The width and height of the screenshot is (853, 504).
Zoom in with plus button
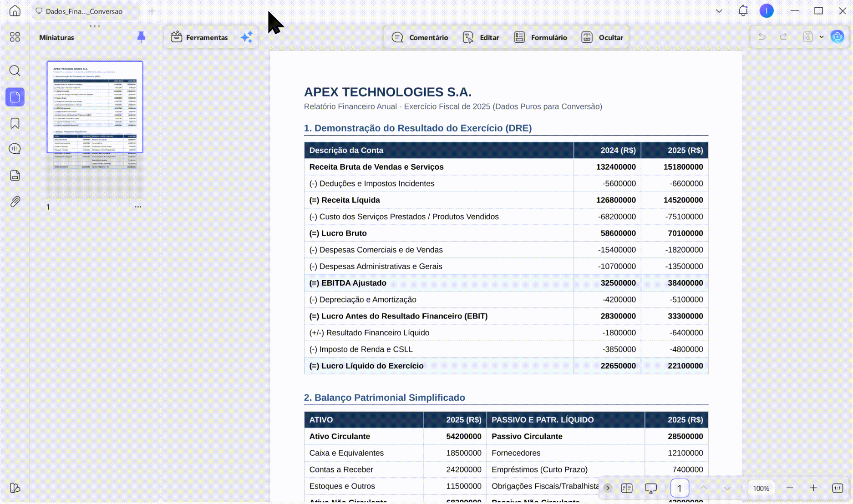coord(813,488)
